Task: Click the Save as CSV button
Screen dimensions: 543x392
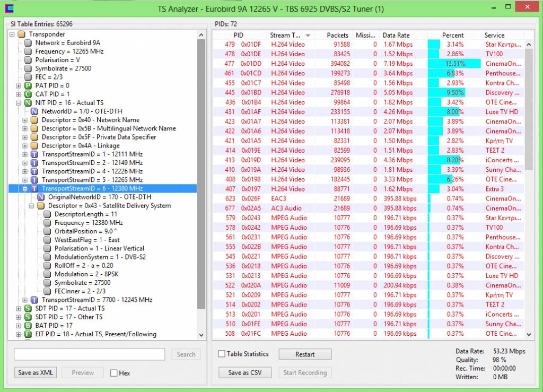Action: pyautogui.click(x=245, y=372)
